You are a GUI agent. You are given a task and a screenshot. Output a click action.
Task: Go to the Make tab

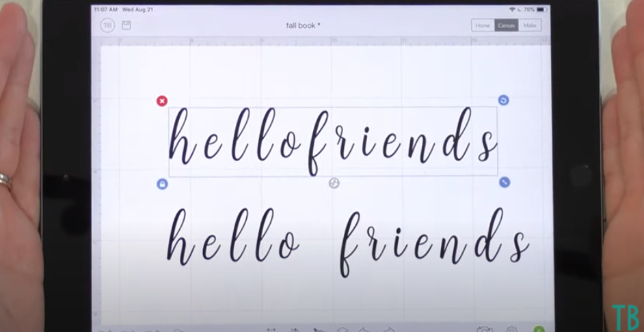point(530,25)
